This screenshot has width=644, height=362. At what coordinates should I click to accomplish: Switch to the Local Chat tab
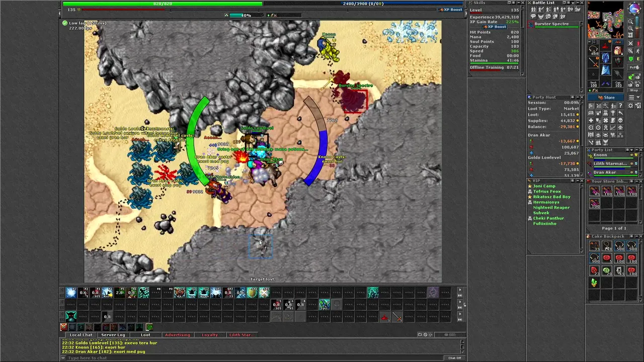81,335
